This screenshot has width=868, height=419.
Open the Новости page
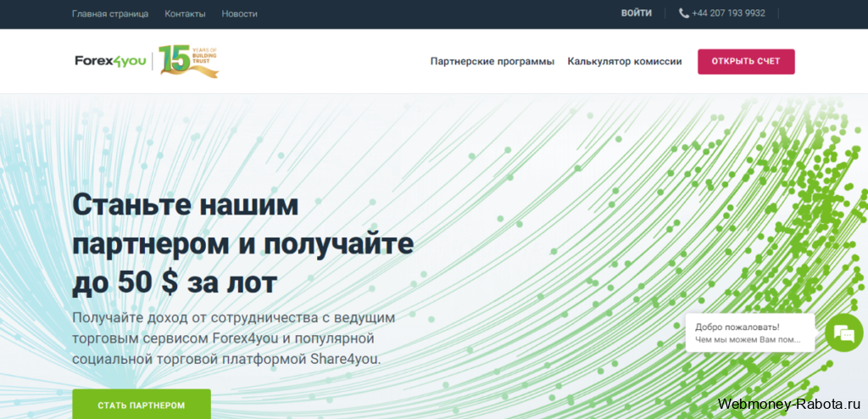[239, 14]
